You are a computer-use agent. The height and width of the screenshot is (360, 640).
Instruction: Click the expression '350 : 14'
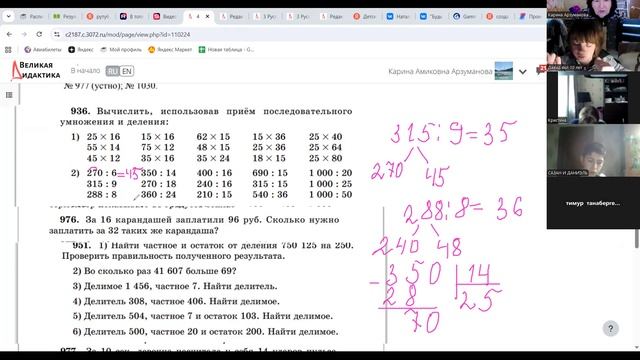click(x=159, y=173)
